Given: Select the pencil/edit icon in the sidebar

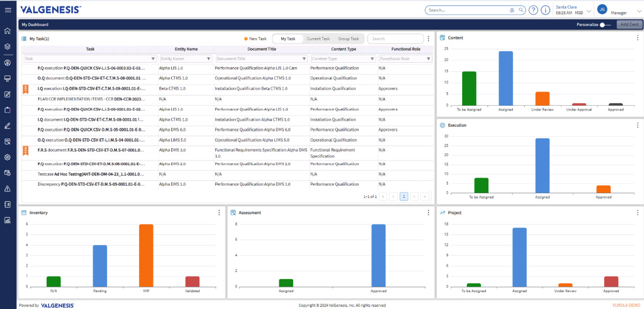Looking at the screenshot, I should pos(8,126).
